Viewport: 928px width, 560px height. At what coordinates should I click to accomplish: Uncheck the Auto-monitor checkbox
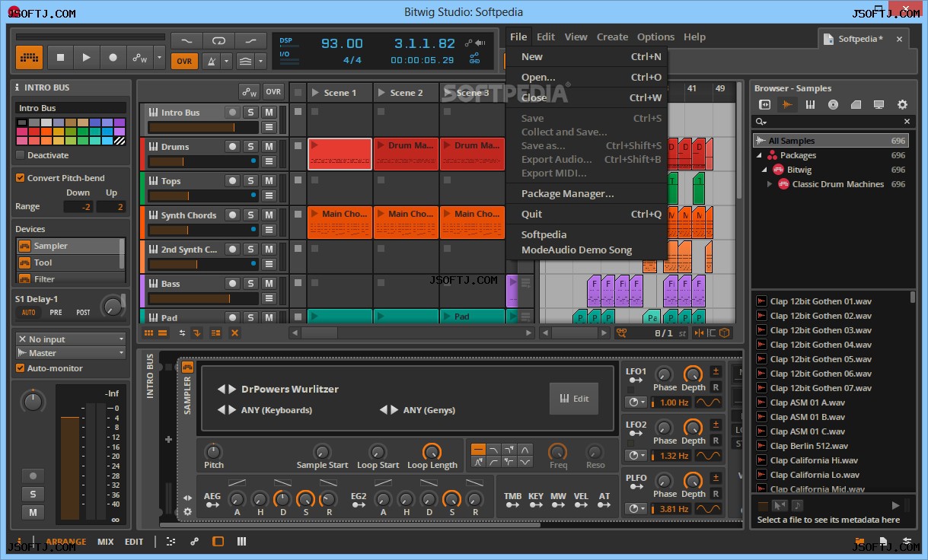(21, 367)
